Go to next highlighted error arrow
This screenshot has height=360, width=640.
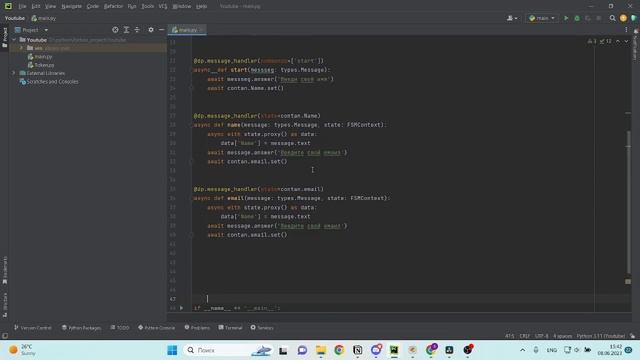[626, 41]
